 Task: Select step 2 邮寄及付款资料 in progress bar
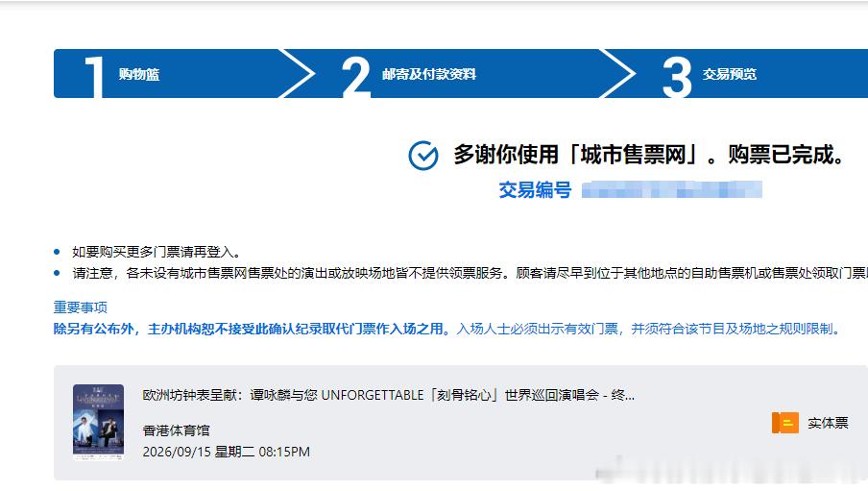[460, 74]
